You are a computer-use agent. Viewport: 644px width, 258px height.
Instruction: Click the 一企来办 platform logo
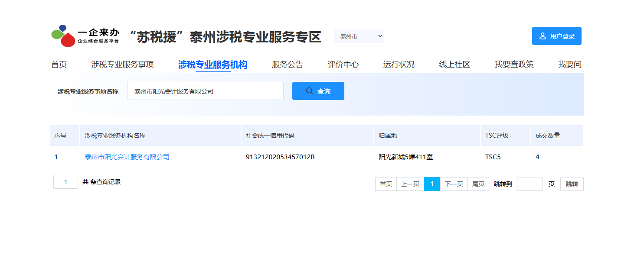(85, 36)
